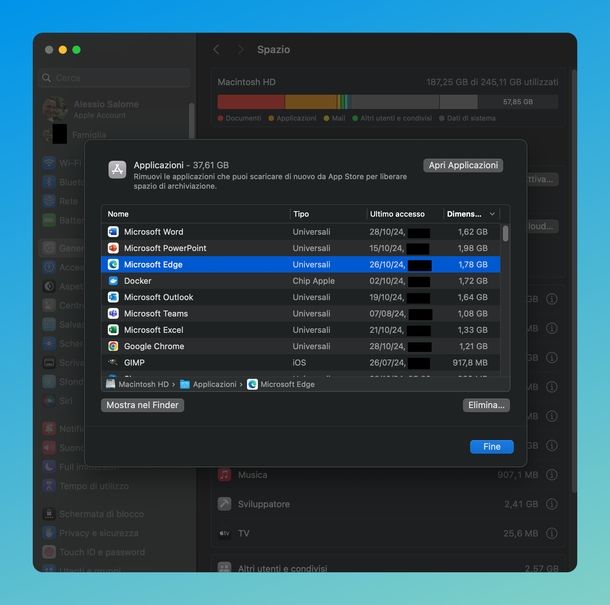
Task: Click the Elimina... button
Action: point(486,405)
